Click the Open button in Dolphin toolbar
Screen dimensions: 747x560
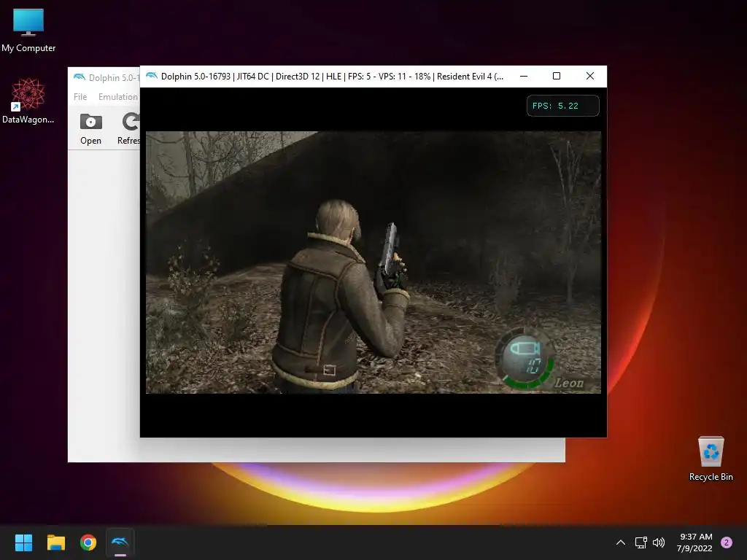pyautogui.click(x=90, y=128)
